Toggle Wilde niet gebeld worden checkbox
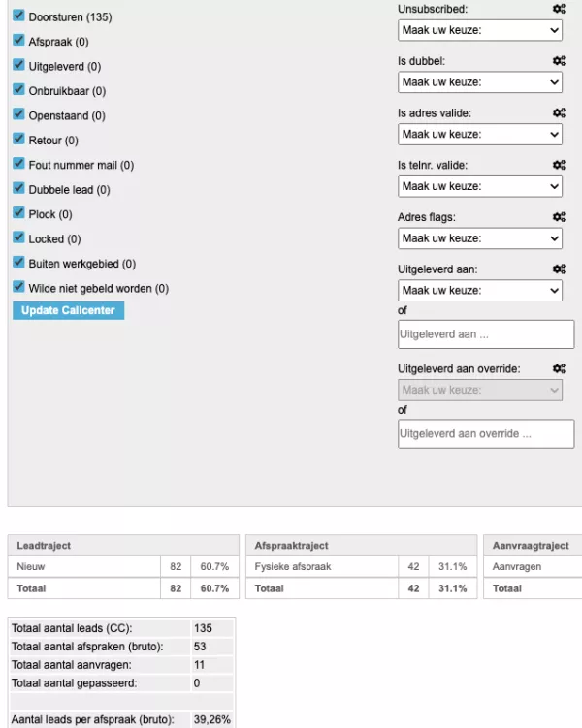Screen dimensions: 582x728 [x=18, y=287]
